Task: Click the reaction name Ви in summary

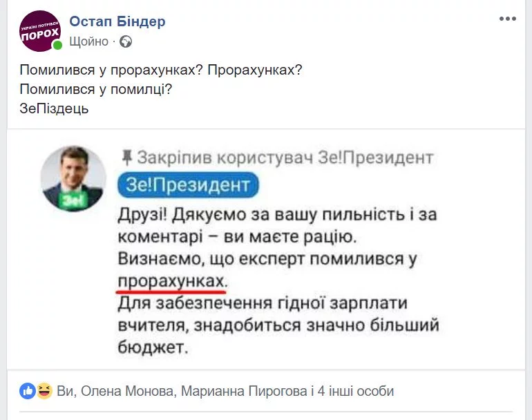Action: point(65,391)
